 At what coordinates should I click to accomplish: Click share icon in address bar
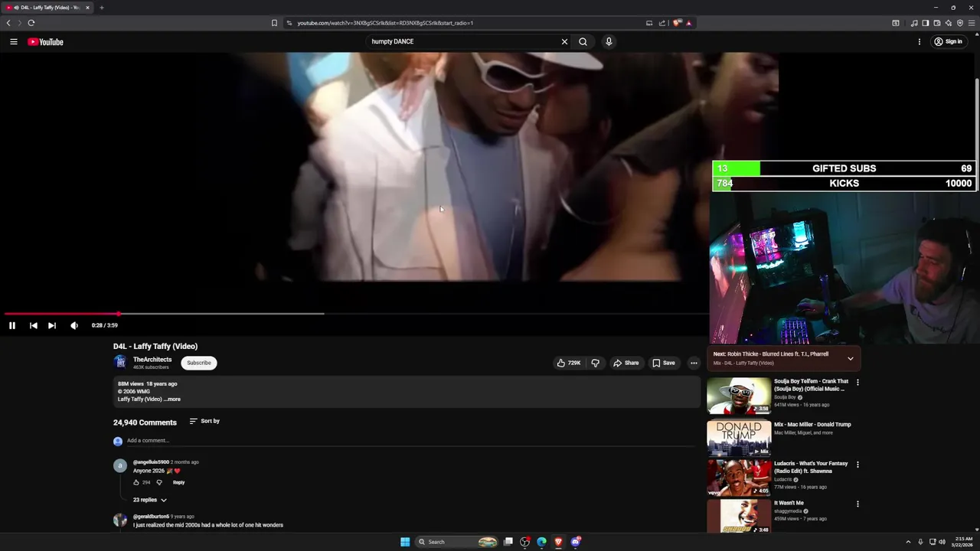[662, 23]
